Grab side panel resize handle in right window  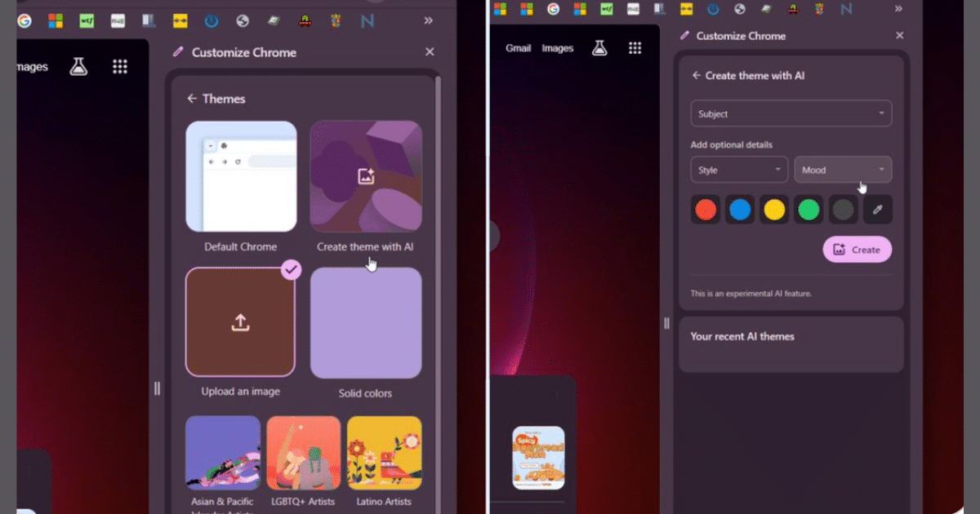point(666,323)
